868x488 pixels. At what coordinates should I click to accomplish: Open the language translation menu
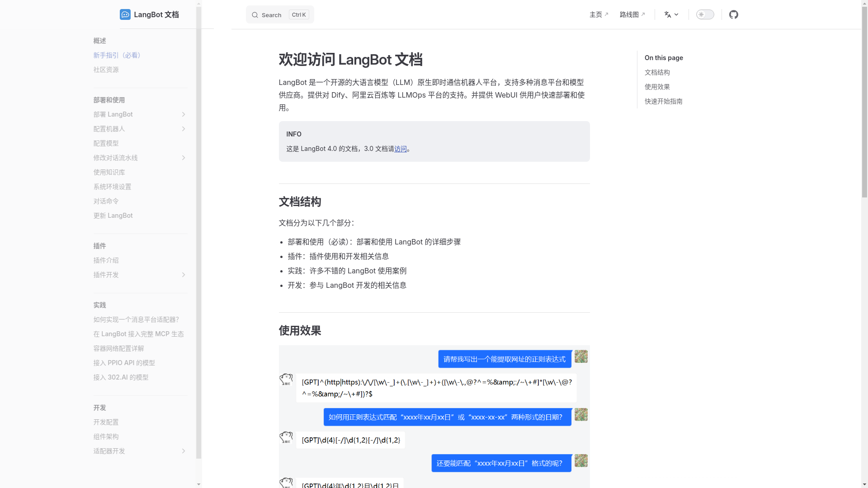[x=671, y=14]
